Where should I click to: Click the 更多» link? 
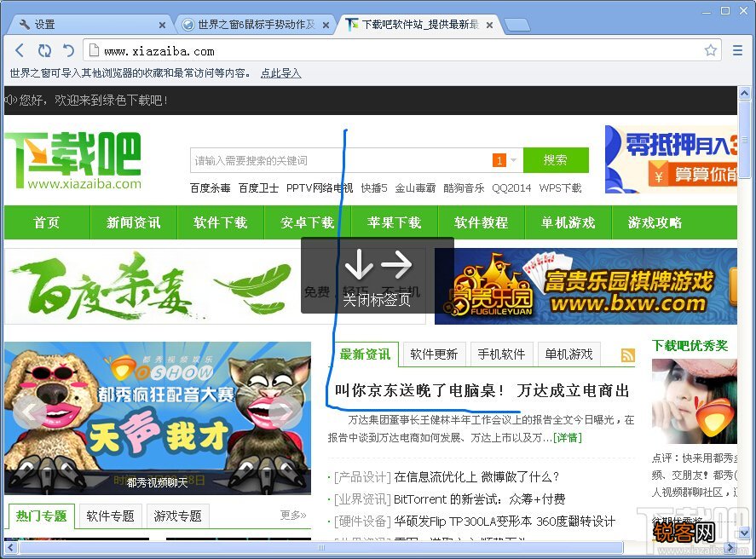pyautogui.click(x=293, y=516)
